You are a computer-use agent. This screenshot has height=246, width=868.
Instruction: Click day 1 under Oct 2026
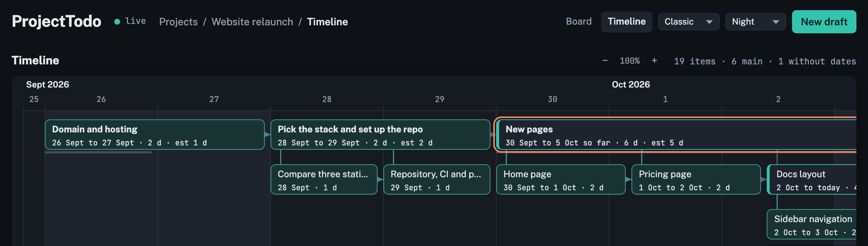coord(665,99)
